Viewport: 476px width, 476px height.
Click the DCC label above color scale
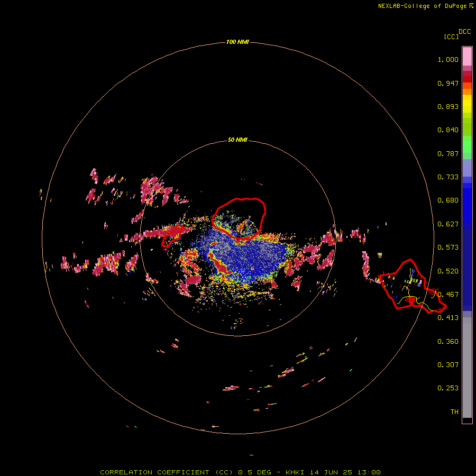tap(465, 32)
